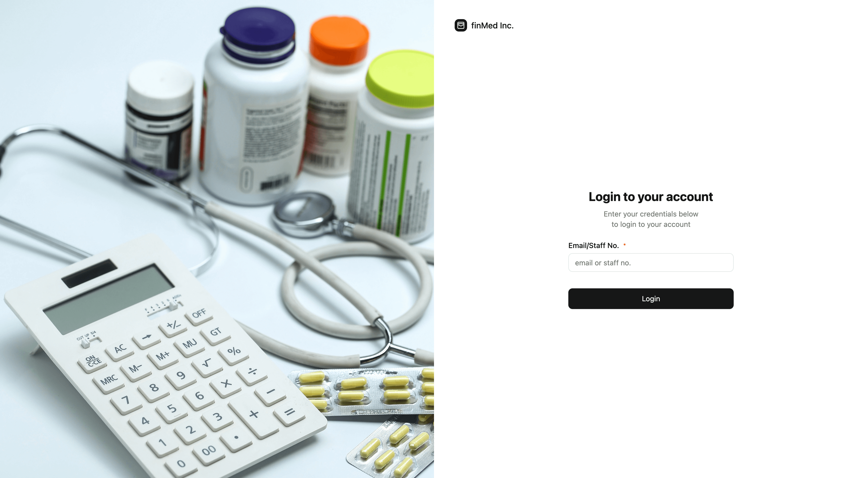This screenshot has height=478, width=868.
Task: Click the Email/Staff No. field label
Action: point(593,245)
